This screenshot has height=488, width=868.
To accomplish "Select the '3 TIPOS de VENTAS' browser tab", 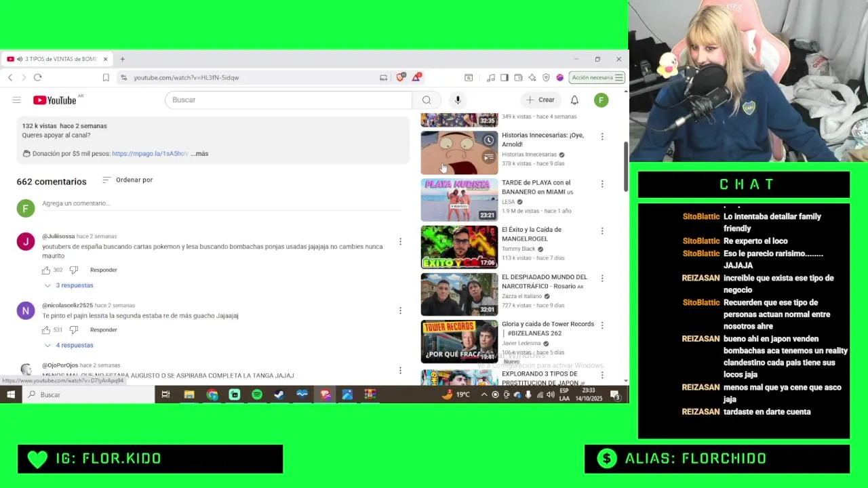I will click(x=57, y=59).
